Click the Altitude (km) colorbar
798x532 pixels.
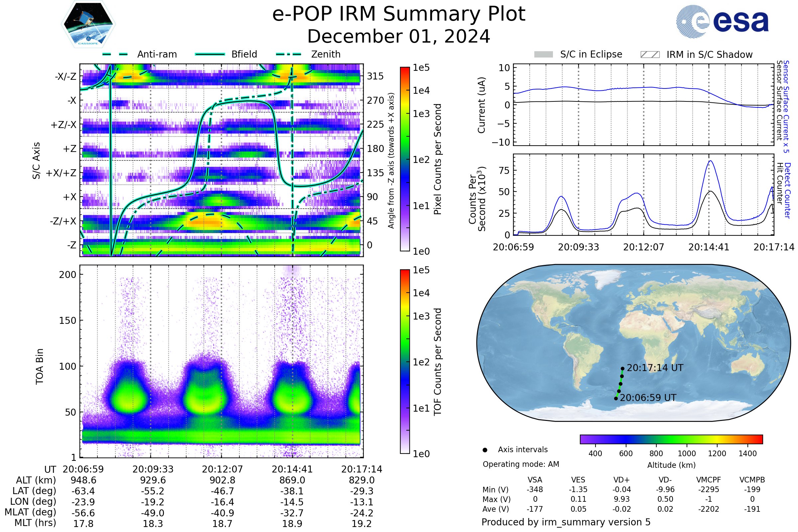(x=671, y=439)
